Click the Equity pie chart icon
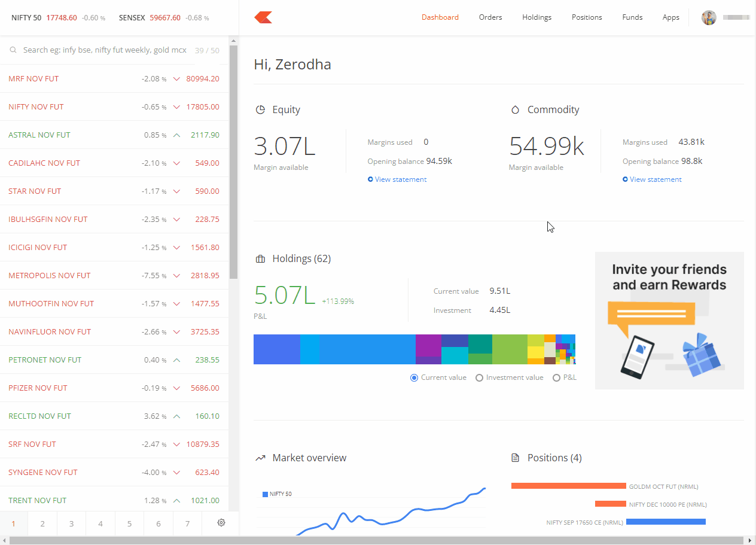Screen dimensions: 756x545 [260, 110]
